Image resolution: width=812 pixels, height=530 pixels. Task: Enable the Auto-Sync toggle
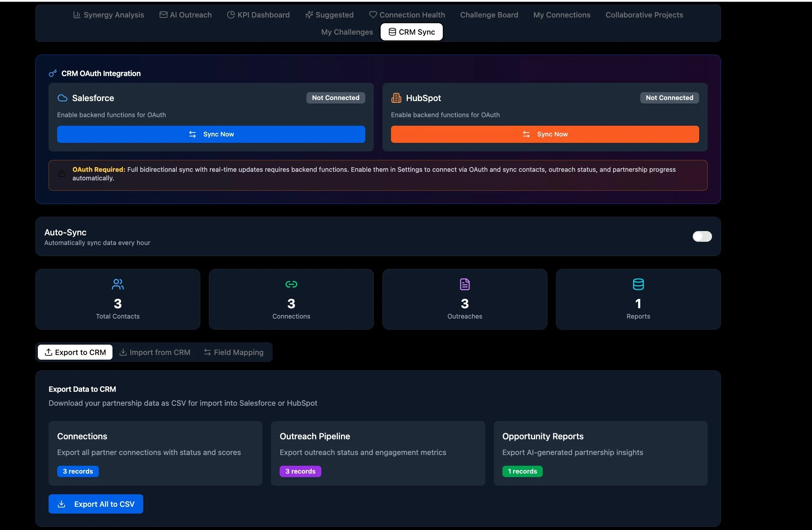point(702,236)
